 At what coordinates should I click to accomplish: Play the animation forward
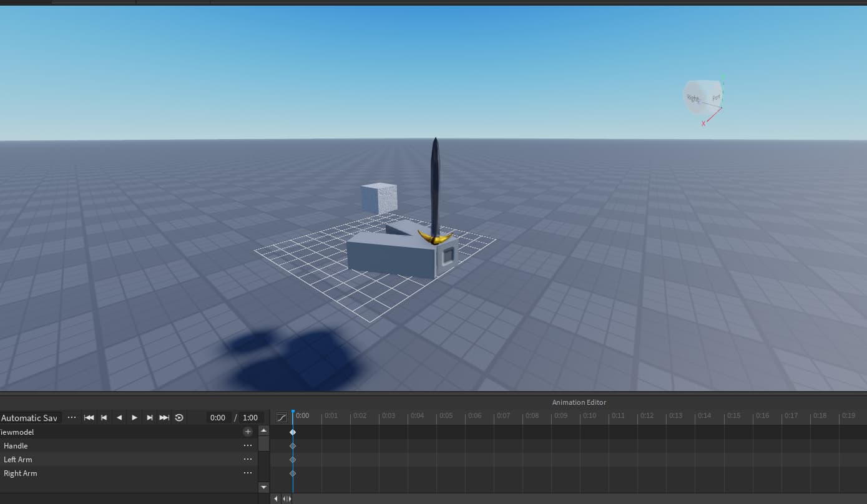pos(134,418)
